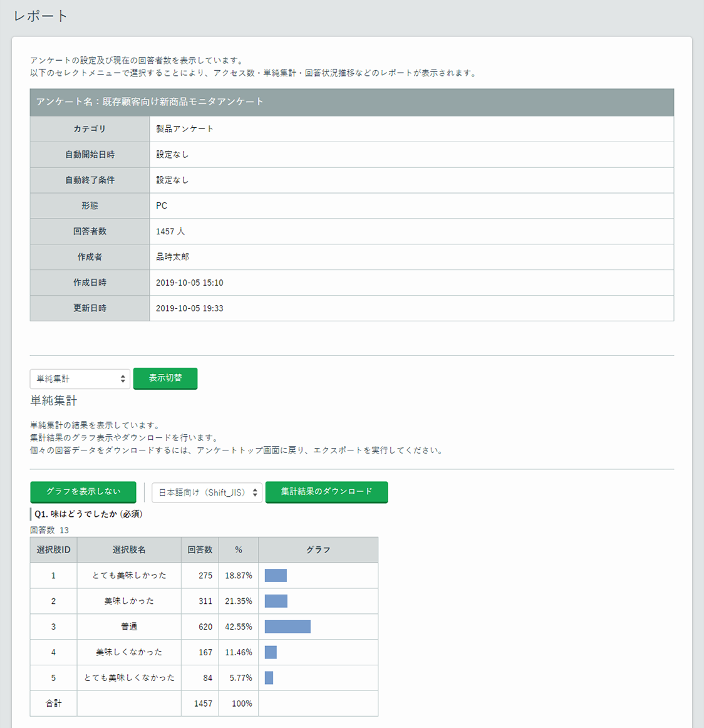This screenshot has width=704, height=728.
Task: Click the 選択肢名 column header
Action: 129,550
